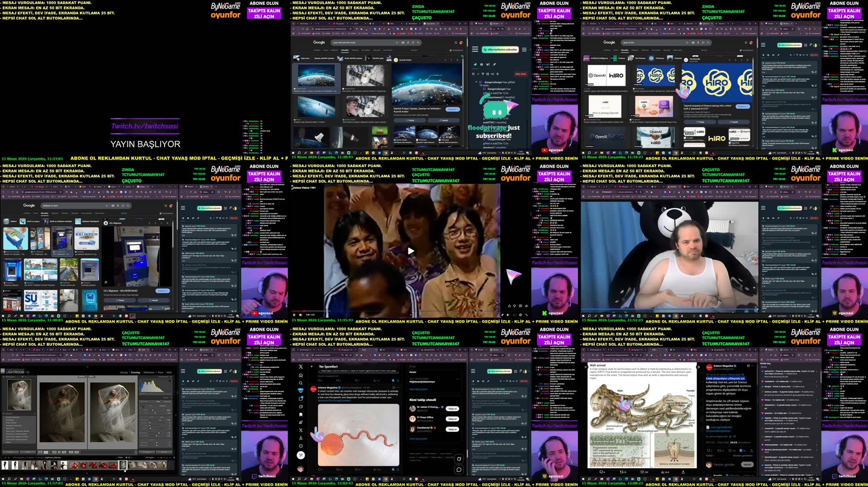Select the white balance eyedropper in Lightroom
868x487 pixels.
coord(141,408)
